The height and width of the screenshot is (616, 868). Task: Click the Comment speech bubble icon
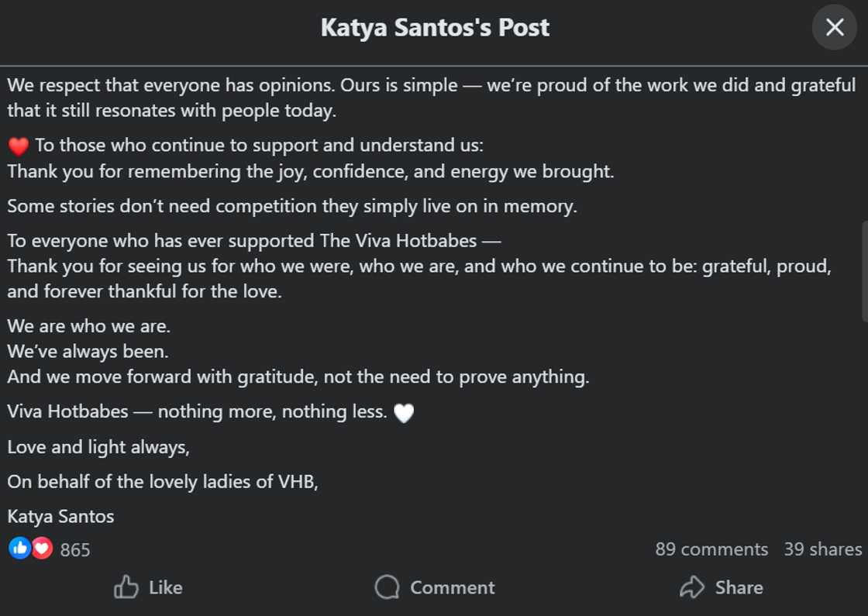point(386,587)
